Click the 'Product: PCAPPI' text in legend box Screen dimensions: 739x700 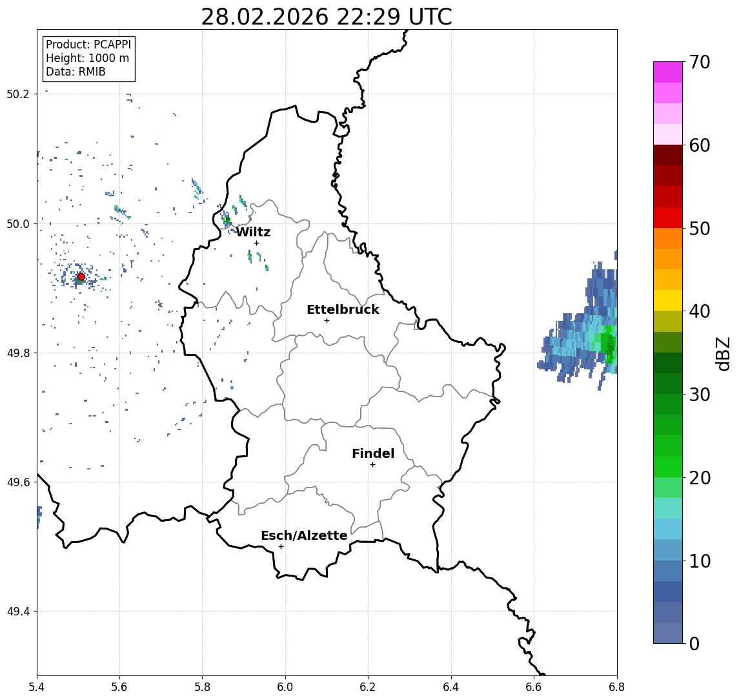point(88,45)
